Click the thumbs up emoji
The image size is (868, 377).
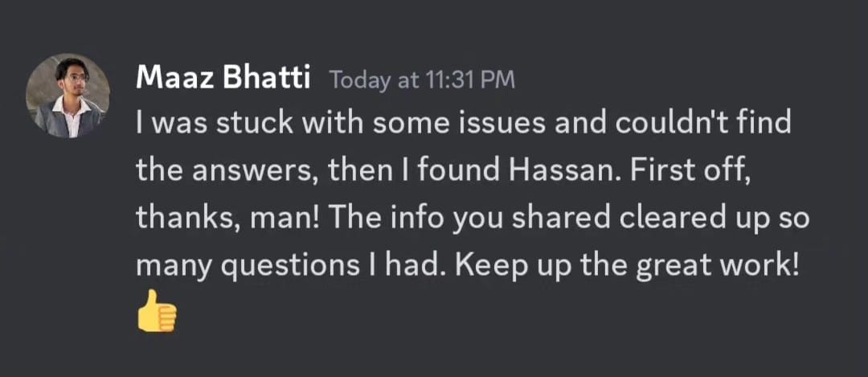click(157, 313)
